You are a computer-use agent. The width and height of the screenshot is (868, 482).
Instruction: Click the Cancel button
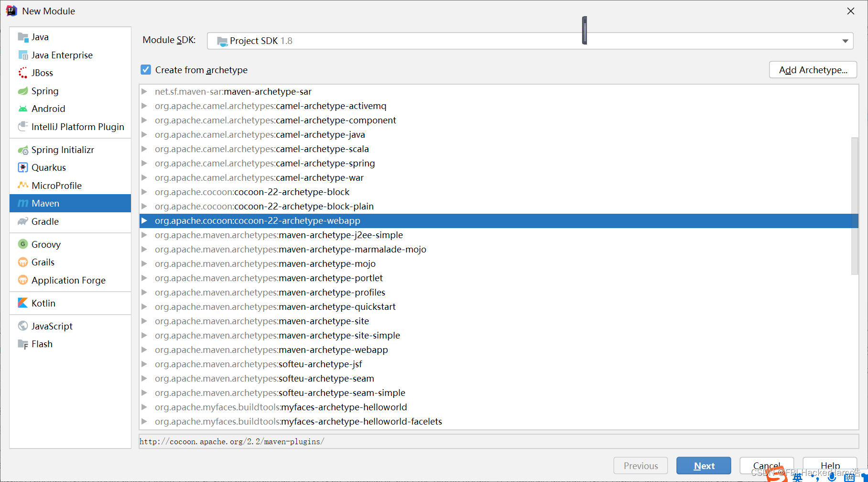(x=767, y=466)
